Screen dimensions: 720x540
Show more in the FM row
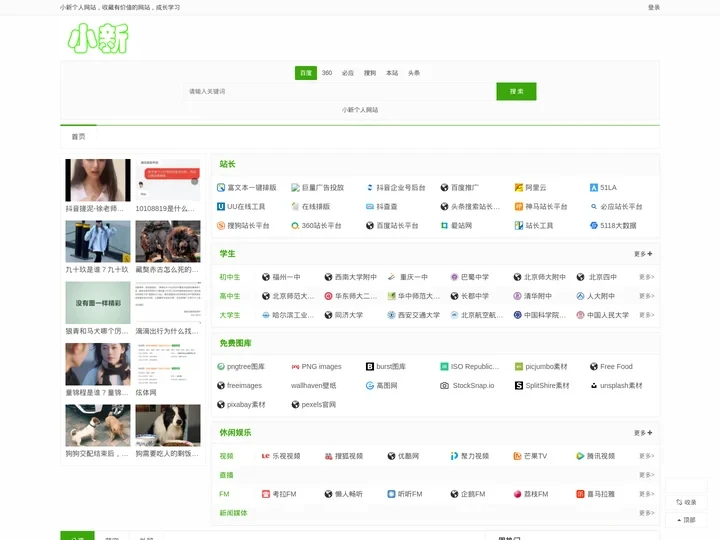coord(647,494)
